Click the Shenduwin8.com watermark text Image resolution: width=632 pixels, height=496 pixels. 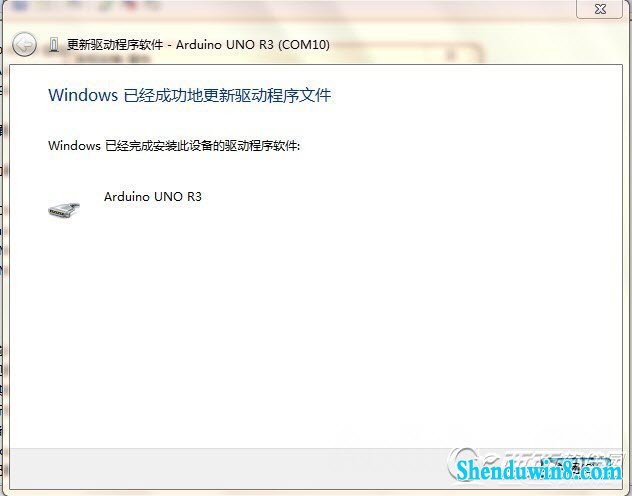pos(539,470)
